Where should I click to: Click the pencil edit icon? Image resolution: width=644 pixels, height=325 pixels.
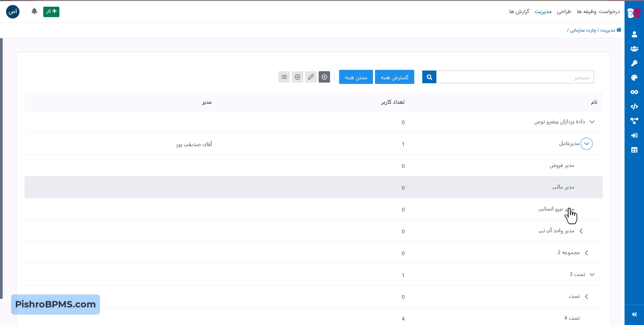point(311,77)
